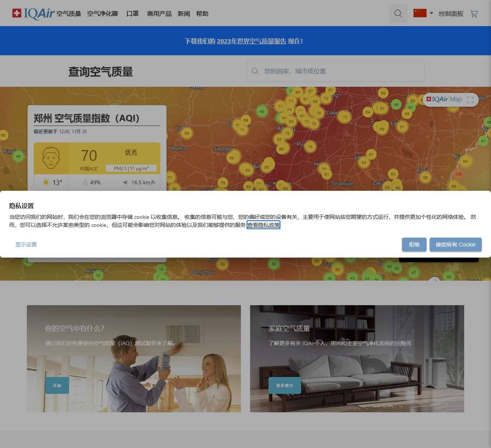
Task: Click the sun weather icon
Action: point(46,182)
